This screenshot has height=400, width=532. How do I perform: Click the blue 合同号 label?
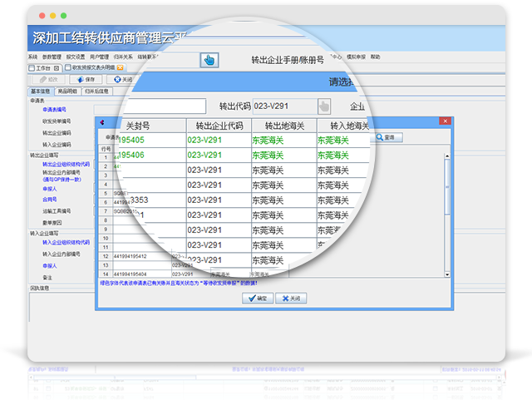point(50,200)
